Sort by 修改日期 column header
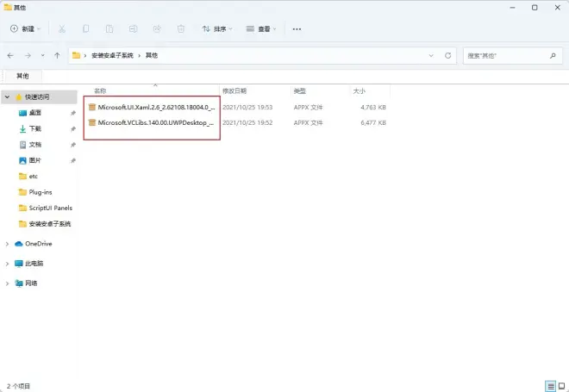The height and width of the screenshot is (392, 569). coord(234,91)
